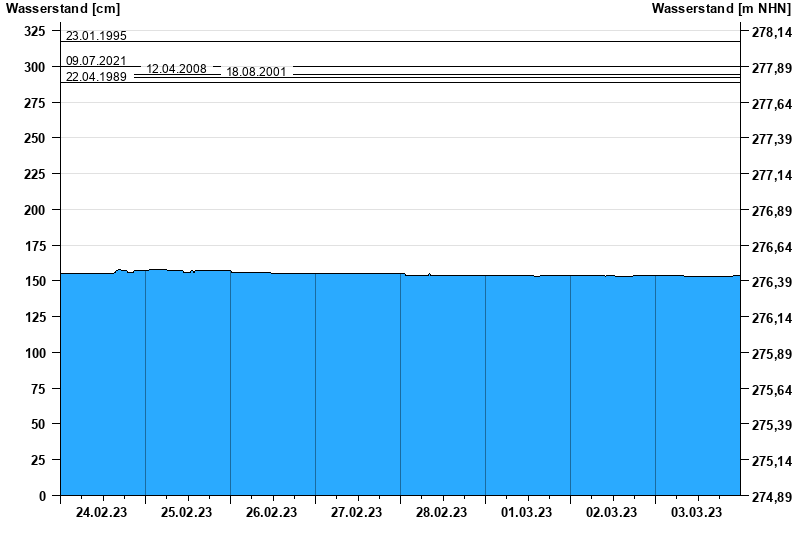Click the 26.02.23 date label
800x550 pixels.
(x=272, y=513)
